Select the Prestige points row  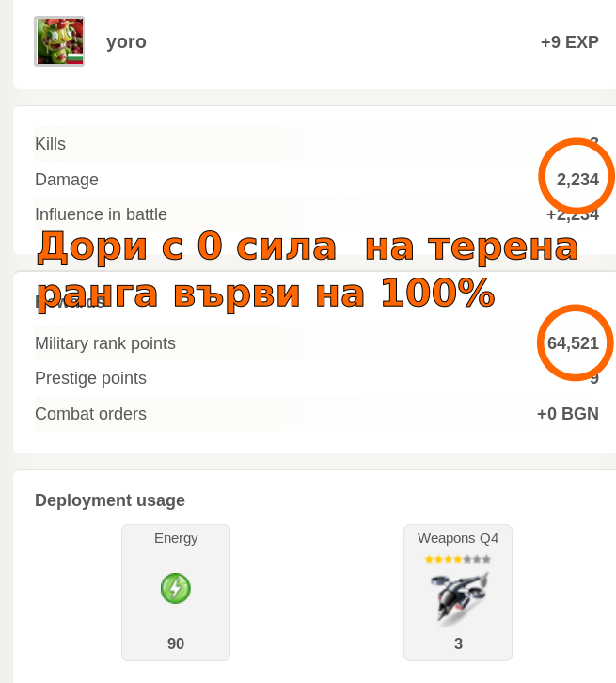[x=317, y=378]
